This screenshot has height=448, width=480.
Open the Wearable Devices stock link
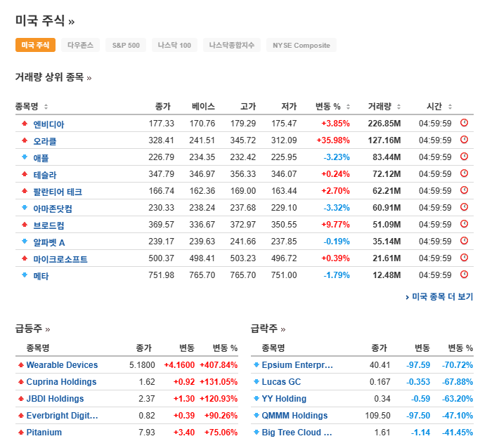[x=62, y=364]
